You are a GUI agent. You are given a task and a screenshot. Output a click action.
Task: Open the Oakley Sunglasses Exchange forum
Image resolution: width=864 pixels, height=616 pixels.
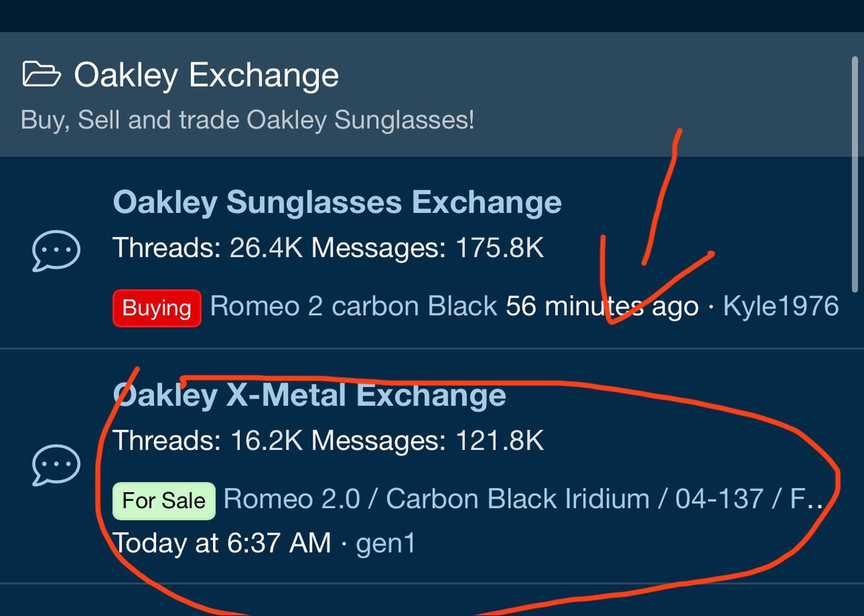[337, 202]
